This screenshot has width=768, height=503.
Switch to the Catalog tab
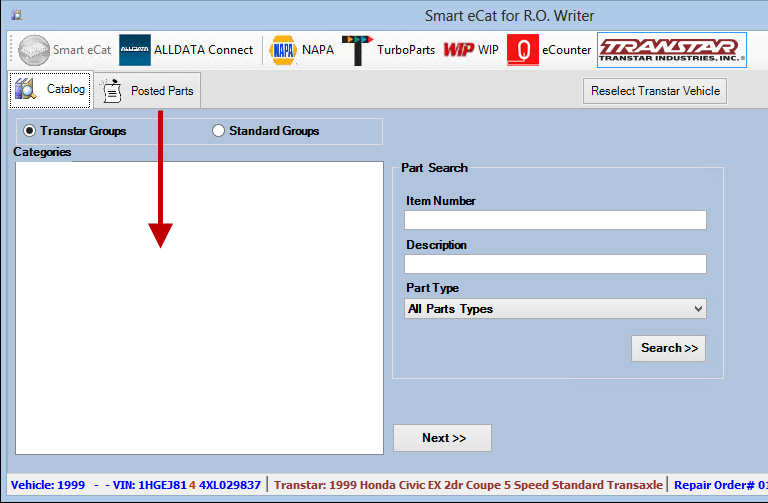click(51, 90)
